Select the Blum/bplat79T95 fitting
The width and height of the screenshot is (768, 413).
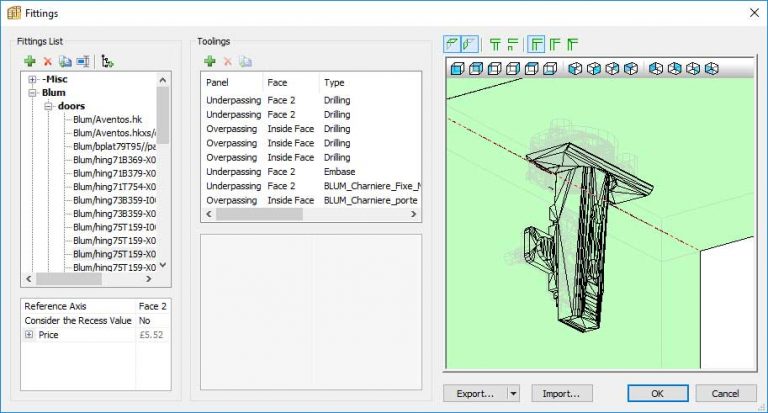pyautogui.click(x=114, y=146)
